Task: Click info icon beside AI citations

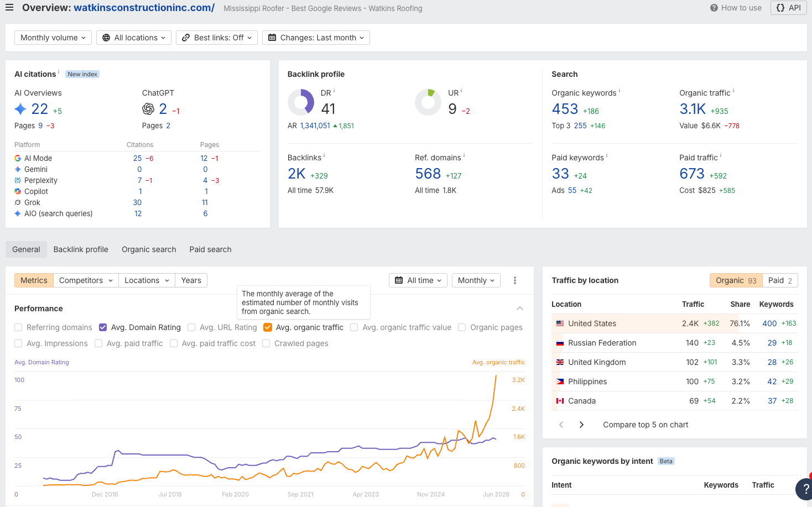Action: (x=59, y=72)
